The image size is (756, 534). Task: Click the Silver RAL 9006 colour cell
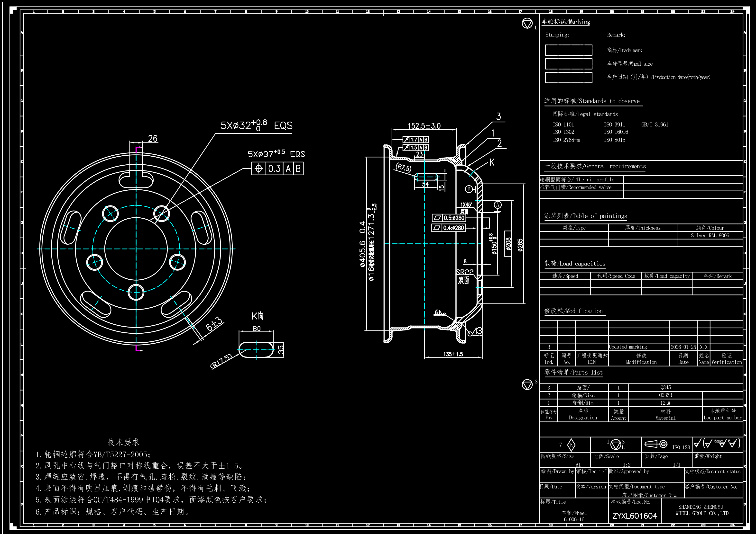[710, 236]
